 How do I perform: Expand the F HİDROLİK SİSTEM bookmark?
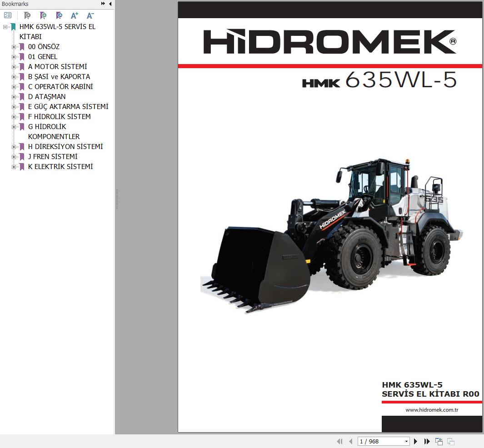coord(14,117)
